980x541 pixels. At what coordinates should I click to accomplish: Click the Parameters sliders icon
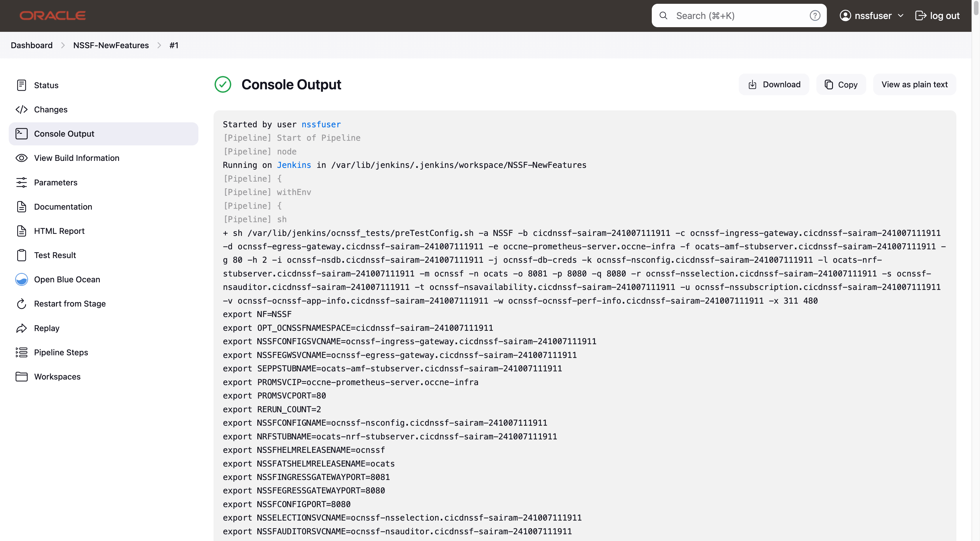click(x=21, y=182)
